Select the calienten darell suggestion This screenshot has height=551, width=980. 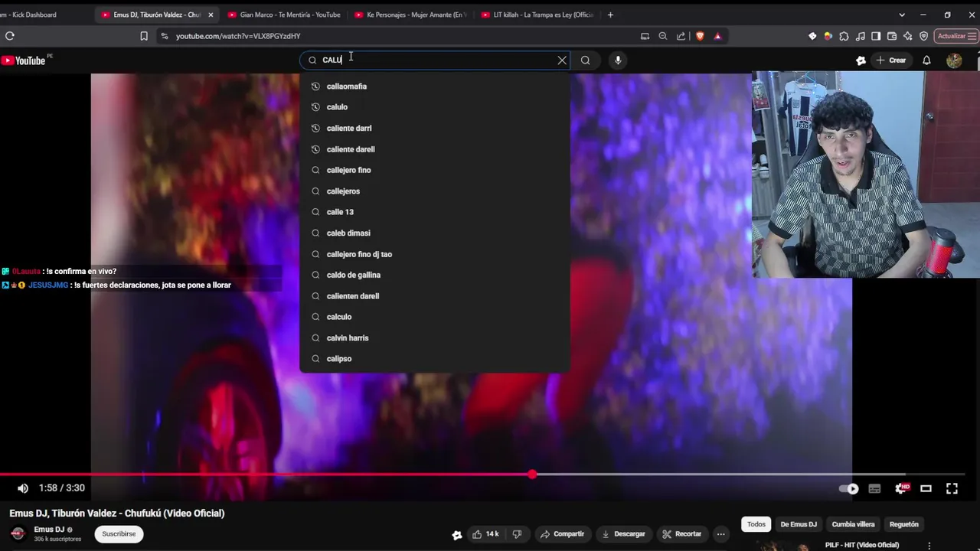435,296
